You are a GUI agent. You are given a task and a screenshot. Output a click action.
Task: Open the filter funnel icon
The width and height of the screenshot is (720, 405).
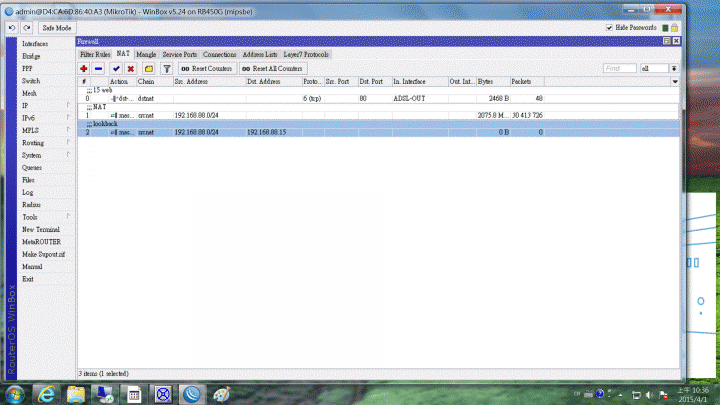[x=167, y=68]
